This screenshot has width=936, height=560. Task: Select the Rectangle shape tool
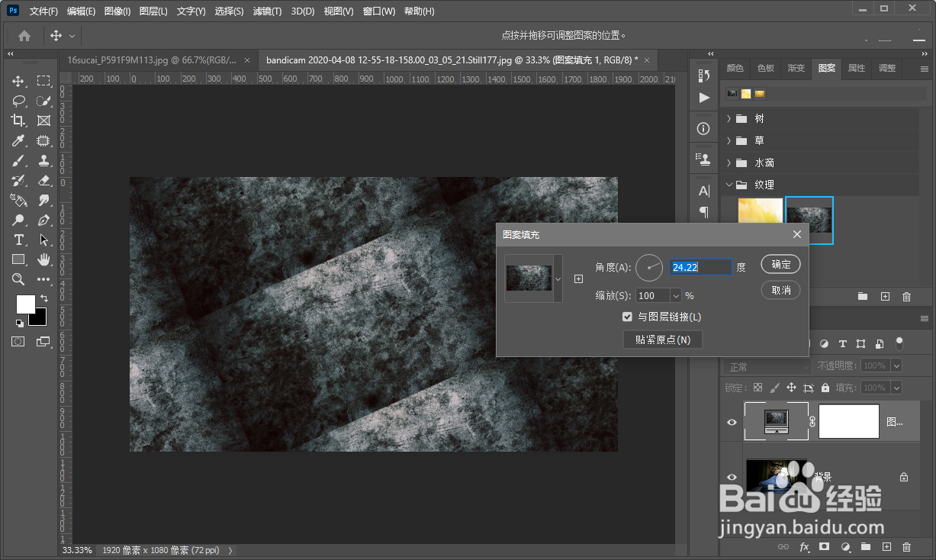pyautogui.click(x=18, y=259)
